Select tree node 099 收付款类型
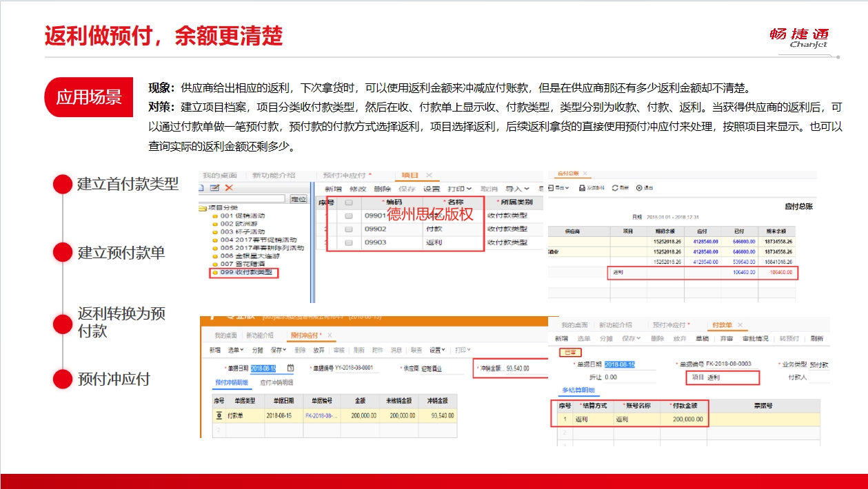 (x=246, y=273)
